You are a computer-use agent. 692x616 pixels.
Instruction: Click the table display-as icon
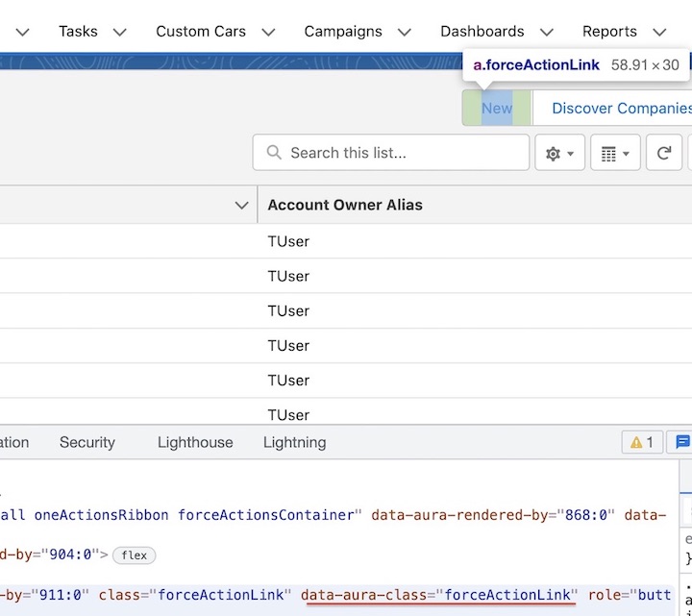tap(615, 153)
